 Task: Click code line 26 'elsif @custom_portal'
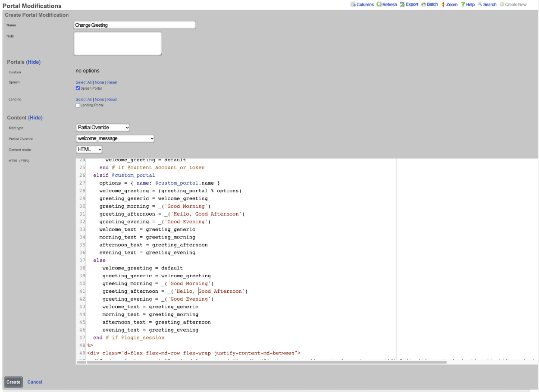click(x=124, y=175)
